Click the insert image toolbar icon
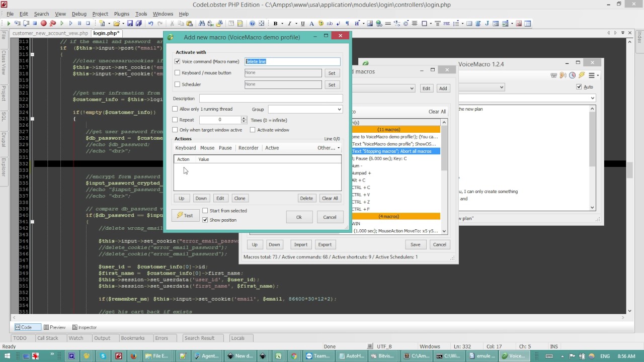Viewport: 644px width, 362px height. (370, 23)
